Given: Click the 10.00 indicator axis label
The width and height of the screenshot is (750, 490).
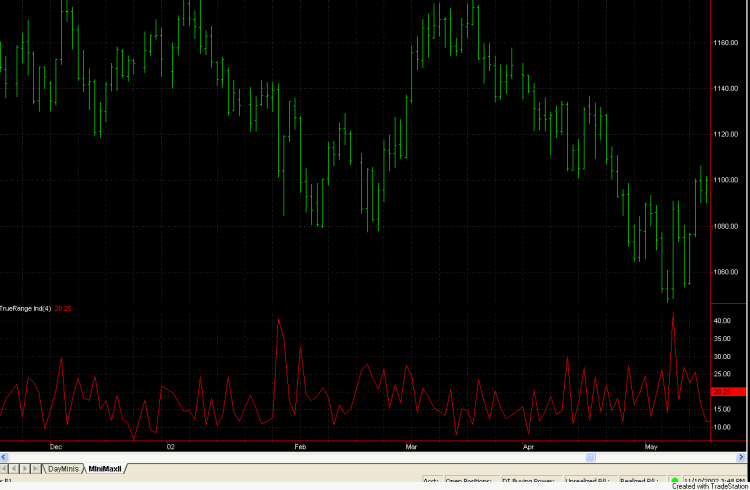Looking at the screenshot, I should (x=722, y=427).
